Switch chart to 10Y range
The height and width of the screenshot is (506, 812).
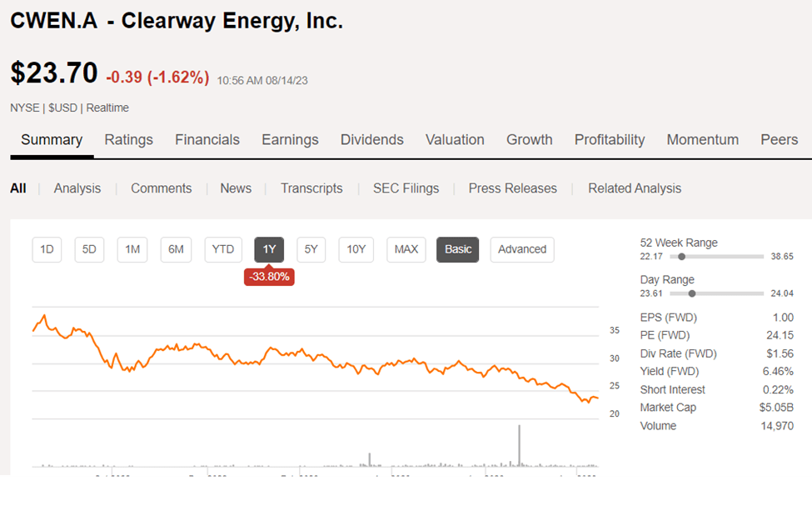pyautogui.click(x=356, y=249)
